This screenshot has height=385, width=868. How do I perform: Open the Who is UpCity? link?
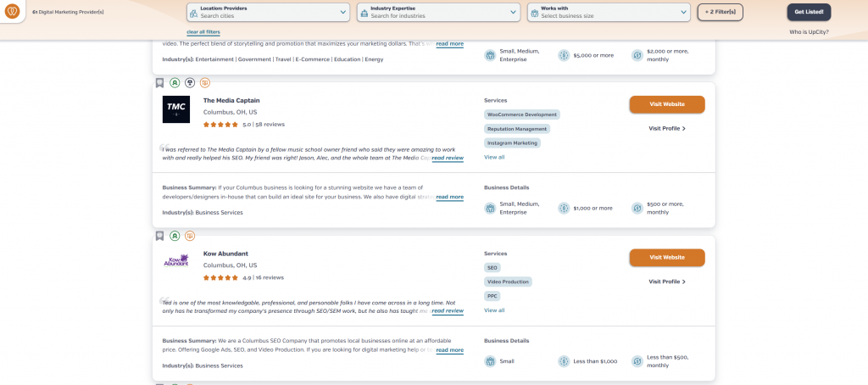coord(809,32)
